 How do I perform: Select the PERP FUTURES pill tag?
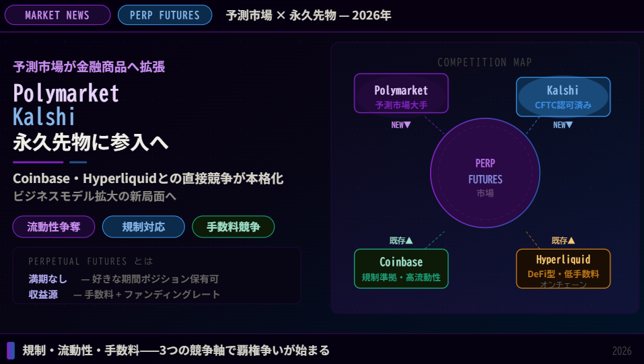click(x=165, y=15)
